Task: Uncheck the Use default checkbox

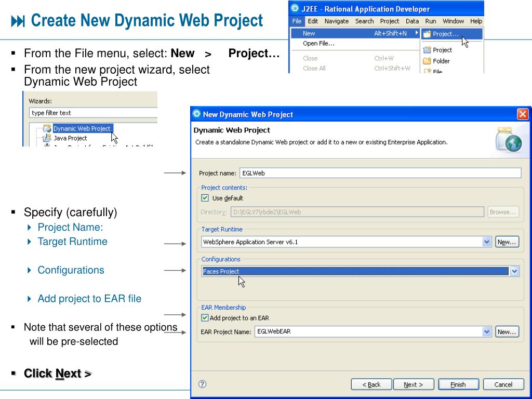Action: click(x=205, y=198)
